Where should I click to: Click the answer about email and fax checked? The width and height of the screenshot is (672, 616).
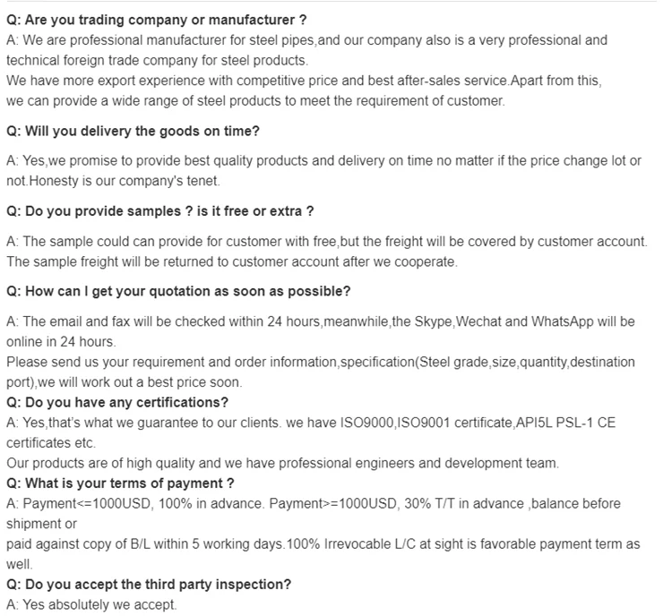(320, 321)
